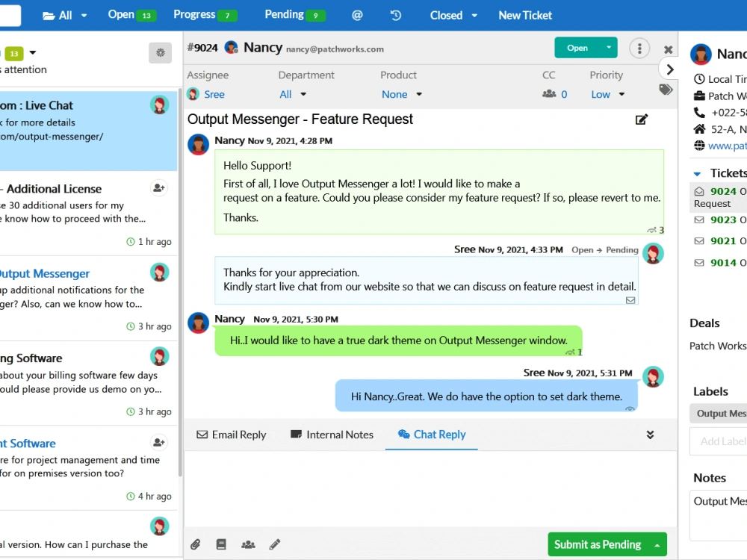Click envelope icon next to ticket 9021

(699, 241)
